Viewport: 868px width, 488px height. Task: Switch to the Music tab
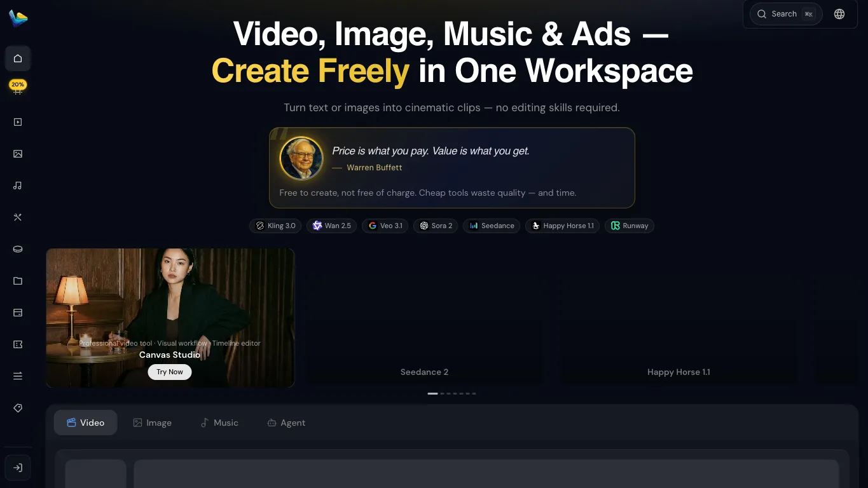coord(219,423)
